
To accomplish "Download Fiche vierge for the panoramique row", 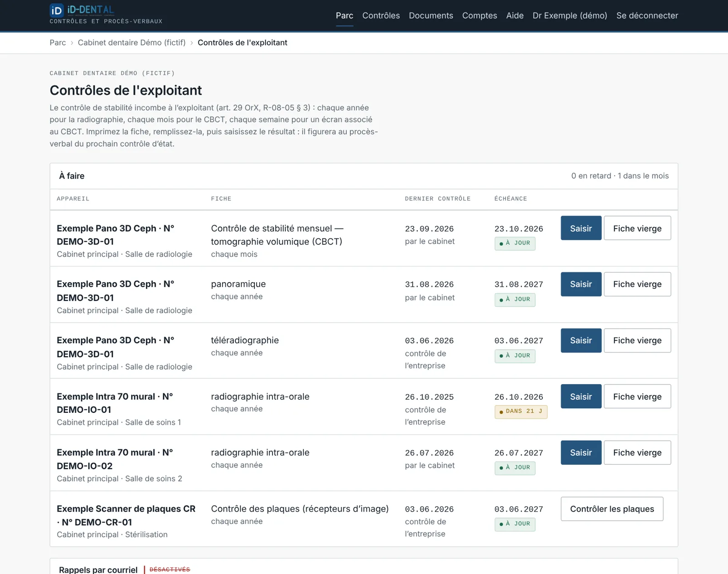I will pyautogui.click(x=637, y=284).
